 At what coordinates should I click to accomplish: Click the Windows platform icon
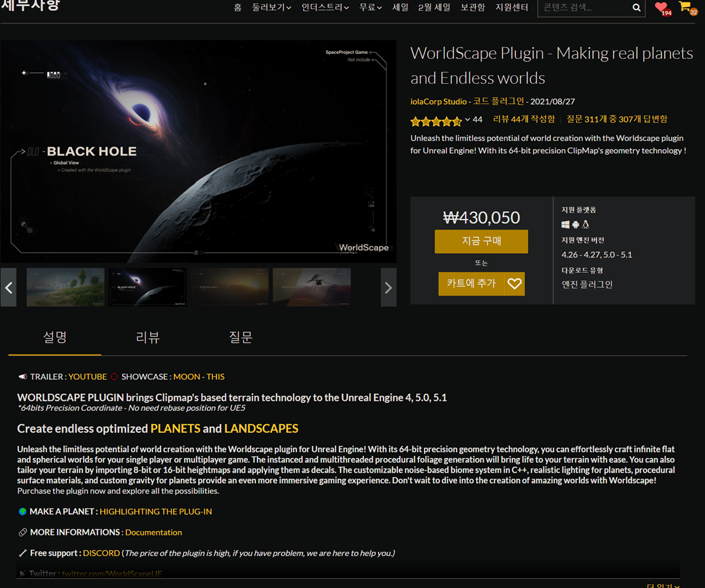click(x=565, y=225)
